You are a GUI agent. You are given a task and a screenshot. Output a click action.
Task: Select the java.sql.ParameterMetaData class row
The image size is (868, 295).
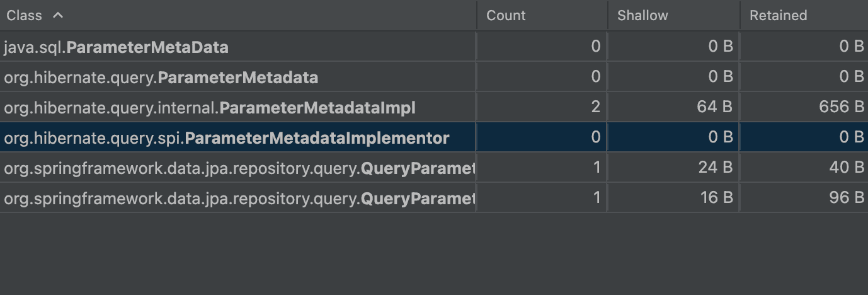pos(116,47)
